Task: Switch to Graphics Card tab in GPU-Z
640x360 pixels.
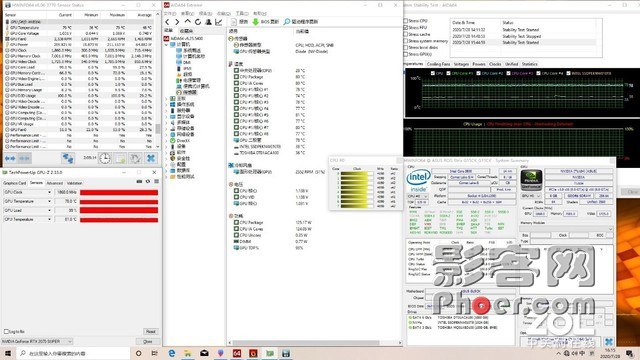Action: click(15, 183)
